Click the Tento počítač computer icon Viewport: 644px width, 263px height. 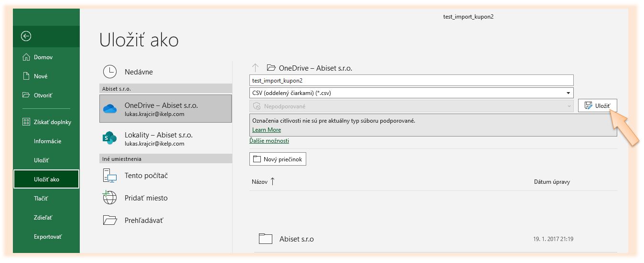pyautogui.click(x=110, y=176)
